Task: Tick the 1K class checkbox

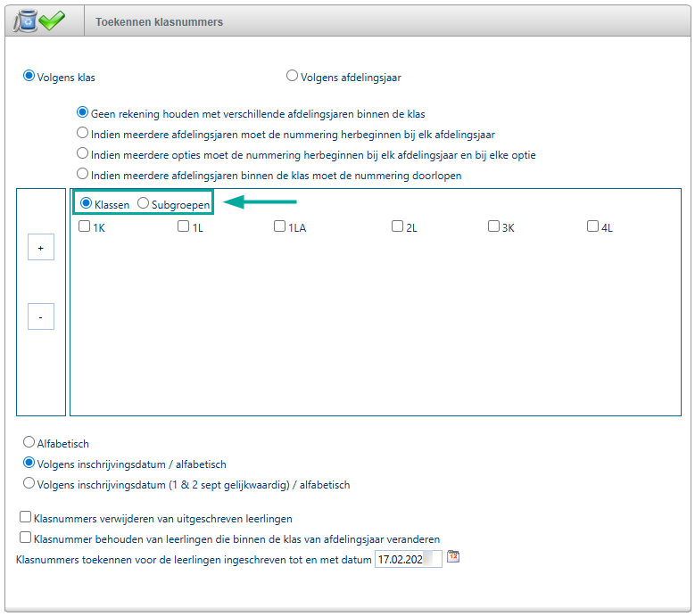Action: (85, 226)
